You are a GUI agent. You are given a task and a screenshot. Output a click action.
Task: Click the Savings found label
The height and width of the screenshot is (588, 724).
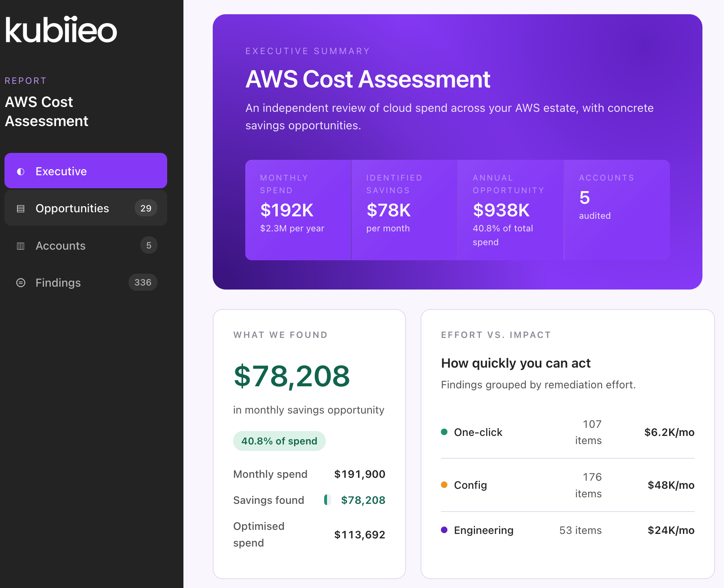pyautogui.click(x=268, y=500)
